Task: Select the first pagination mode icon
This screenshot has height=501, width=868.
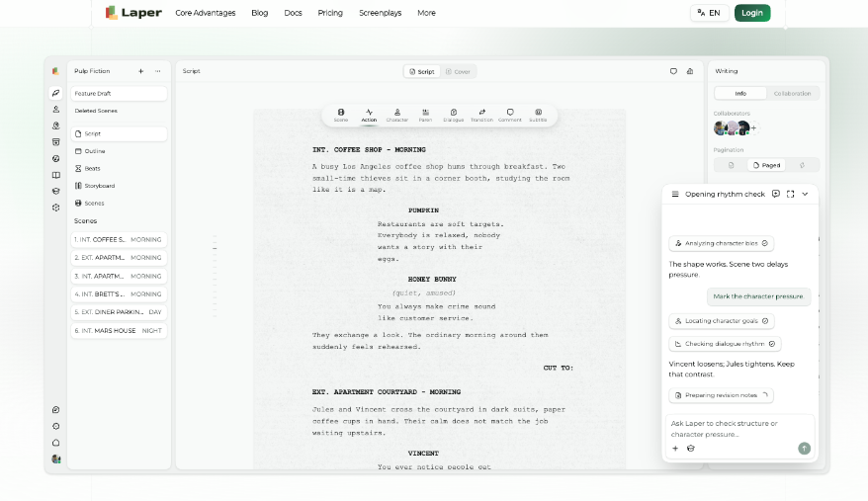Action: [732, 165]
